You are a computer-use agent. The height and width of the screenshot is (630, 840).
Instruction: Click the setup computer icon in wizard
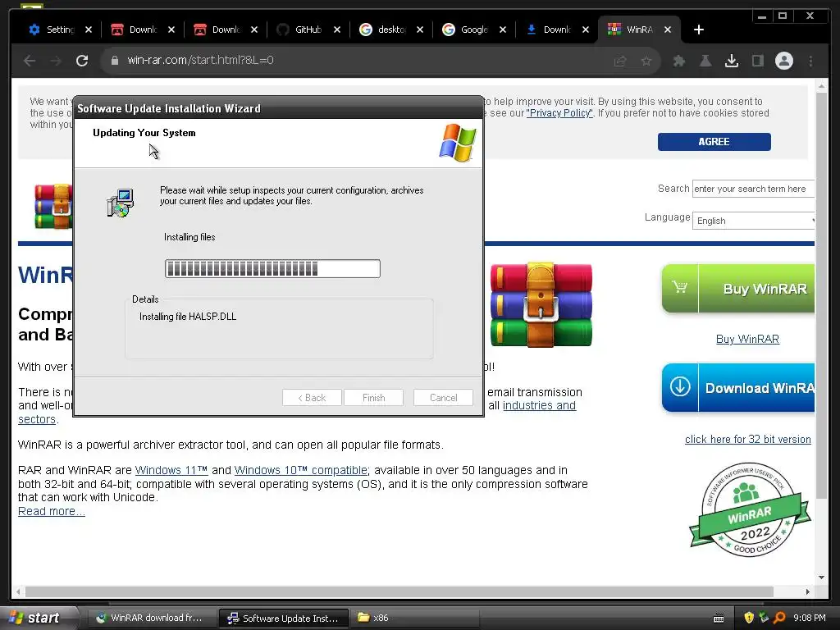tap(120, 203)
